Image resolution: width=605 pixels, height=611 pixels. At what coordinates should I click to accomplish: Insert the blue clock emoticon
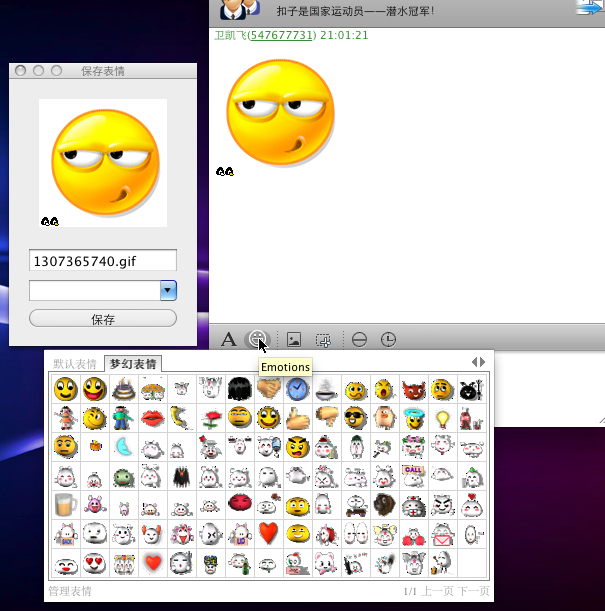point(297,389)
